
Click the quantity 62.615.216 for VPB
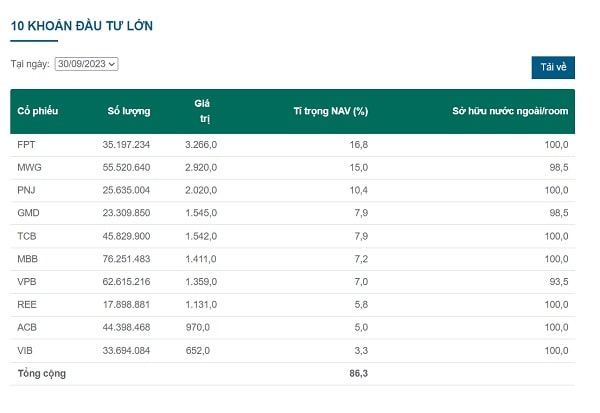click(x=126, y=282)
